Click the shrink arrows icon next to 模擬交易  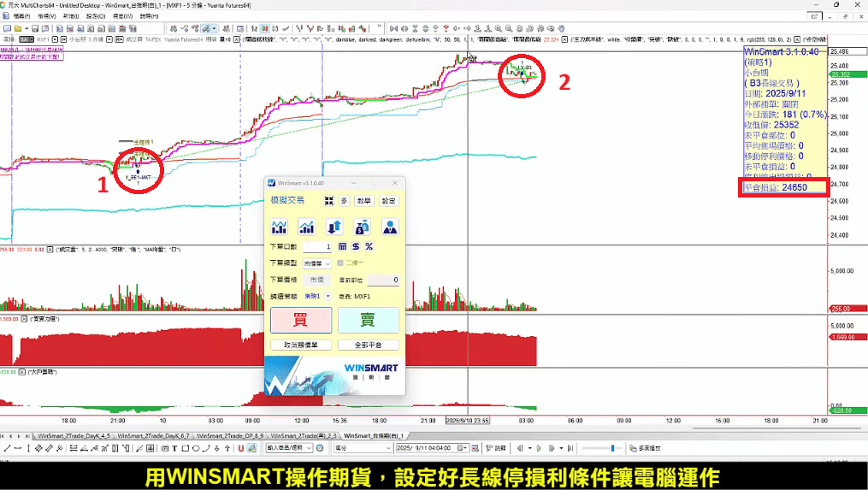328,200
